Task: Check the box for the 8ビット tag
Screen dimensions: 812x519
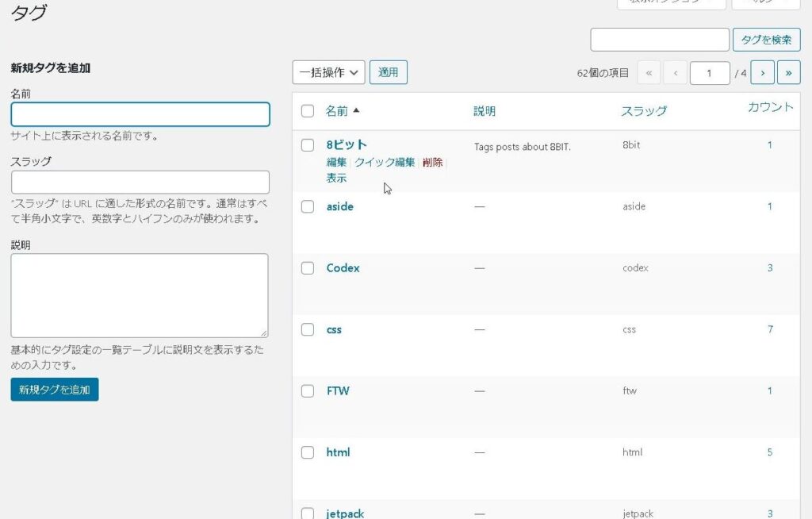Action: click(308, 145)
